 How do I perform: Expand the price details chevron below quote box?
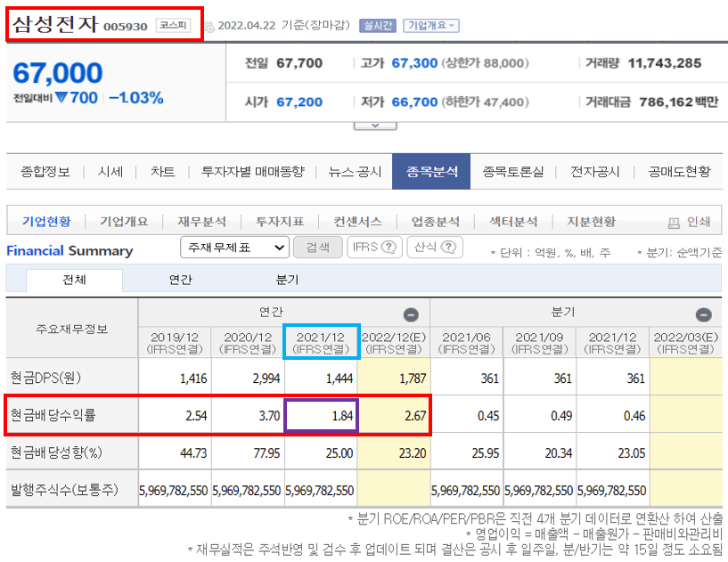click(x=375, y=126)
